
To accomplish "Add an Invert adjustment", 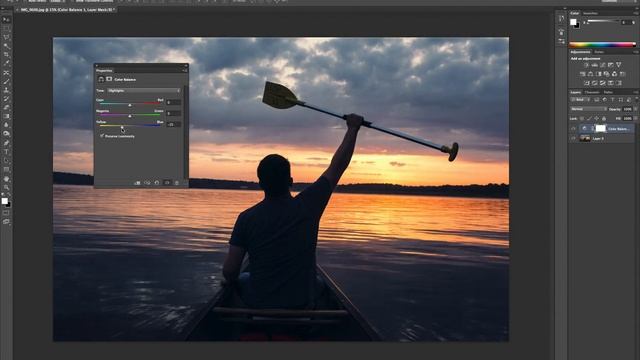I will pos(587,83).
